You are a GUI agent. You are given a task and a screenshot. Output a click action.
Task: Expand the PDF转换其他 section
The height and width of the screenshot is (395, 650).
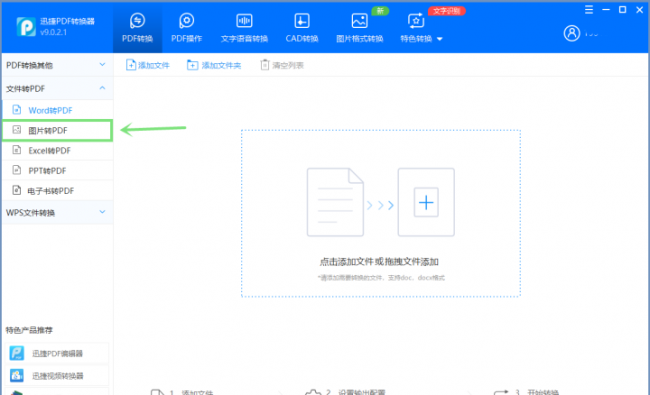(x=57, y=65)
